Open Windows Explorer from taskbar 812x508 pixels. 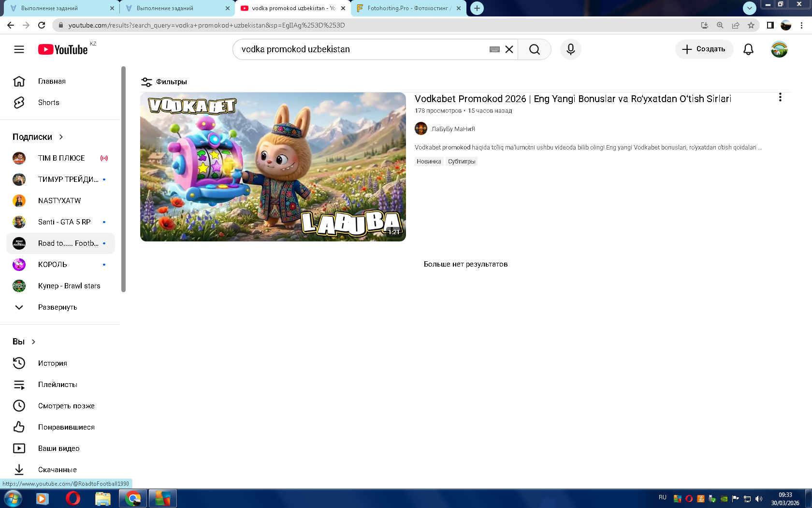102,498
